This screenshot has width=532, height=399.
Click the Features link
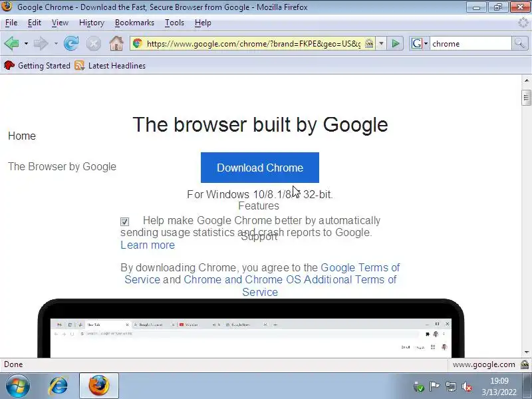pos(259,205)
